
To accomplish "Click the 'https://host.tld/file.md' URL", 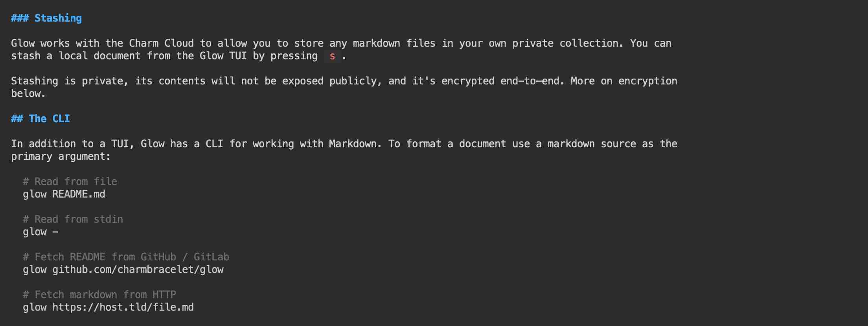I will tap(123, 307).
